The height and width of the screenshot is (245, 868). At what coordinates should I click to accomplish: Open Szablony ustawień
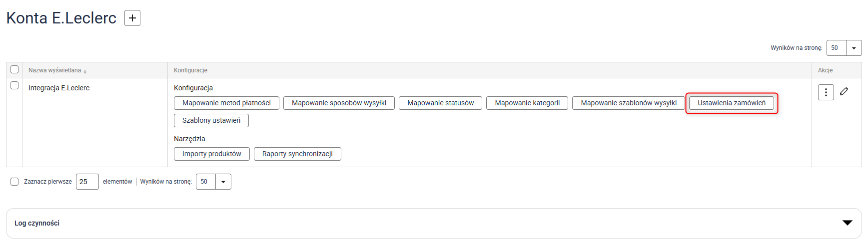(x=211, y=120)
